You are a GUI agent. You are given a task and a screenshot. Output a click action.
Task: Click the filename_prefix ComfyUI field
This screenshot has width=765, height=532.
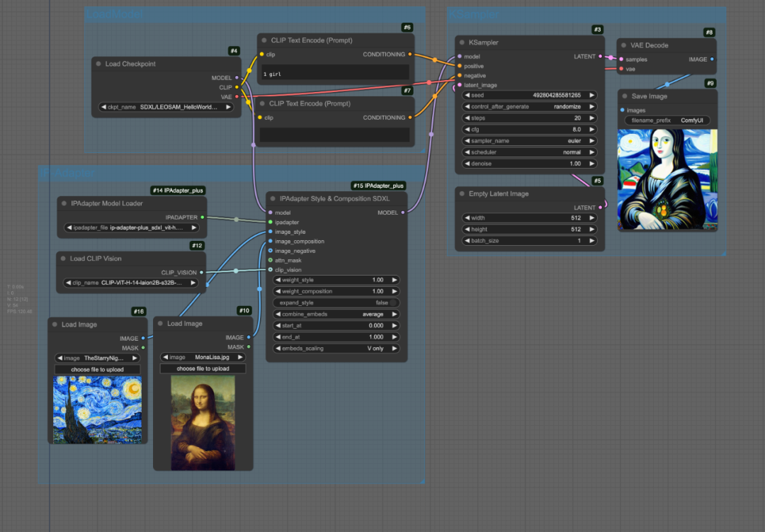coord(667,120)
